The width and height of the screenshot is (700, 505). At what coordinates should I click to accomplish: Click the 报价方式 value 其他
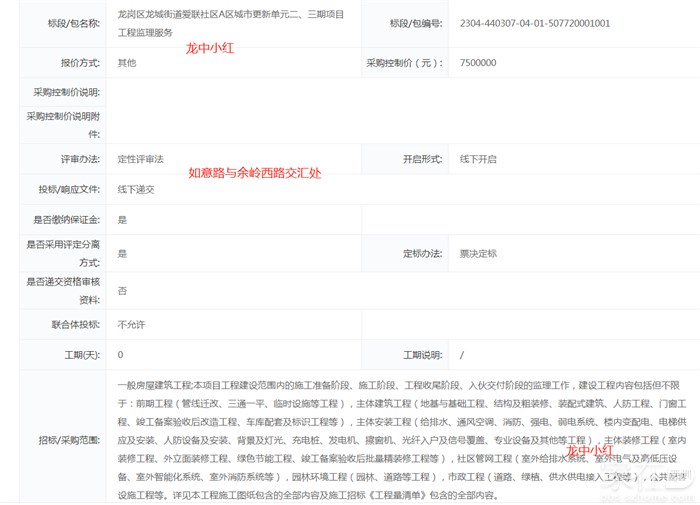[x=127, y=63]
